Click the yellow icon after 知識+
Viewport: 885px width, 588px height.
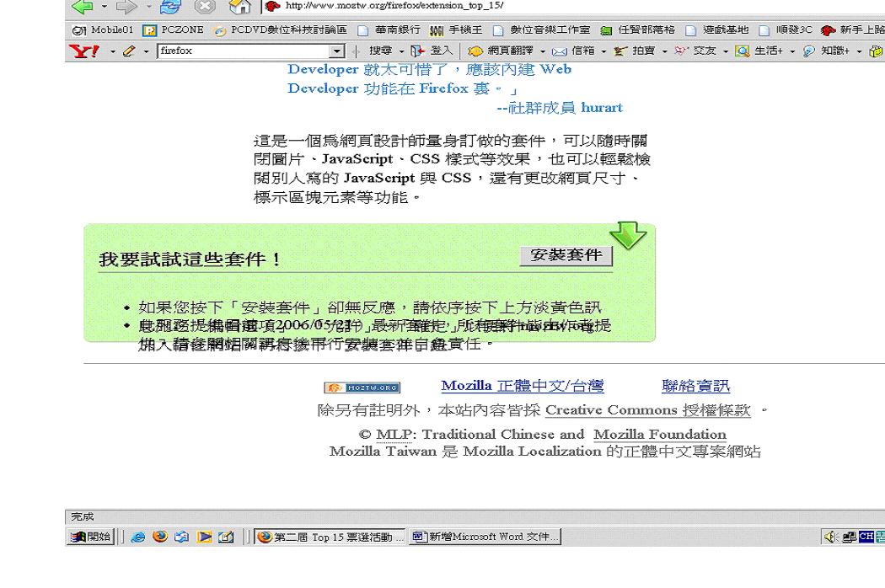(876, 51)
